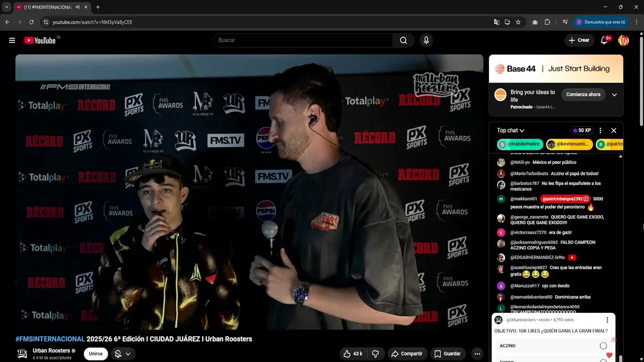Go to the YouTube home logo
The image size is (644, 362).
click(40, 40)
